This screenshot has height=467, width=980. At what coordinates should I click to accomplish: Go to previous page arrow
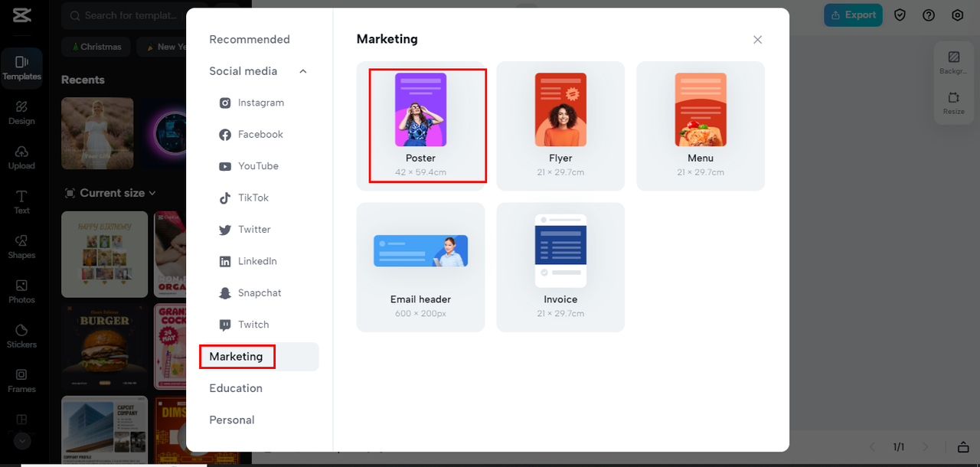click(872, 447)
